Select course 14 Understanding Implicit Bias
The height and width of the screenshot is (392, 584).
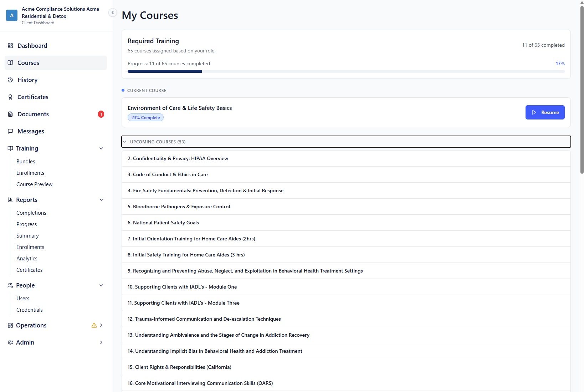pyautogui.click(x=346, y=351)
